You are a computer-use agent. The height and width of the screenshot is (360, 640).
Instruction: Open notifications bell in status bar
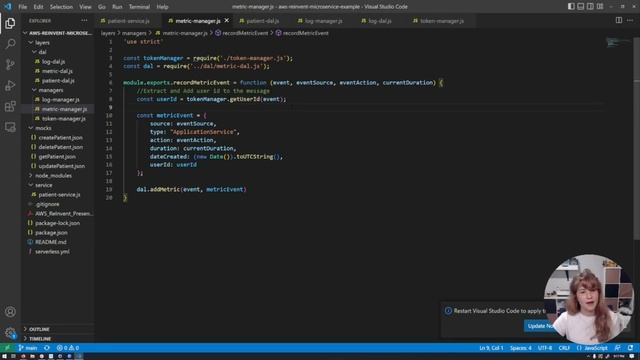631,348
